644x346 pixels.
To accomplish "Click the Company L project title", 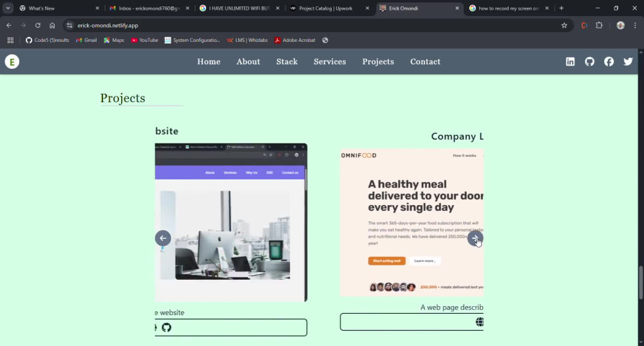I will click(457, 136).
